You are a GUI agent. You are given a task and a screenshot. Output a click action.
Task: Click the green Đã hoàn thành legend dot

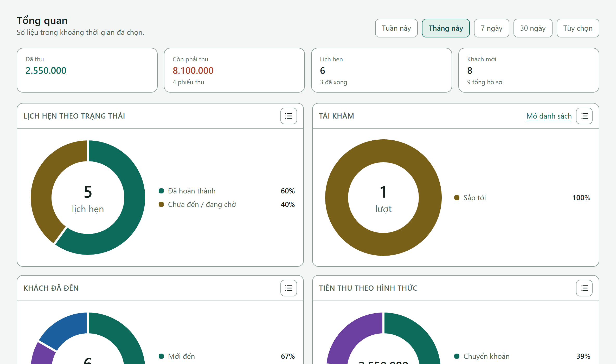161,191
